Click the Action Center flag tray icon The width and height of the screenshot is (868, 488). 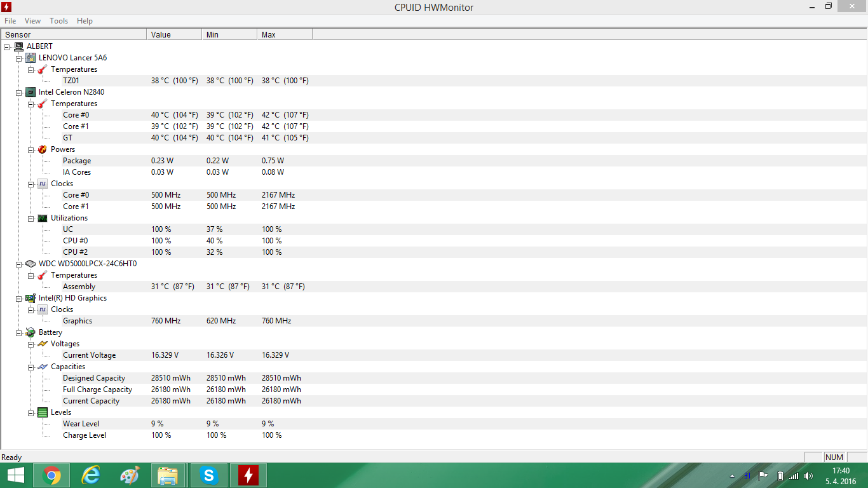point(763,476)
